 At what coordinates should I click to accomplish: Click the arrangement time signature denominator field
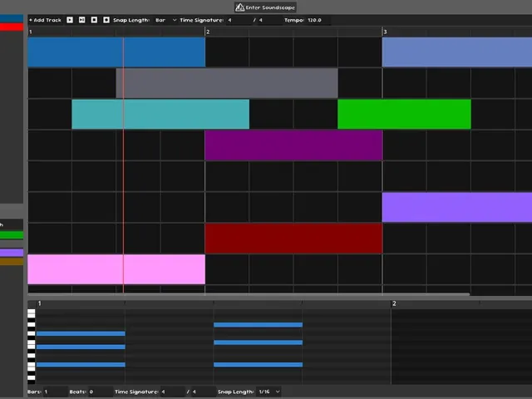tap(269, 20)
